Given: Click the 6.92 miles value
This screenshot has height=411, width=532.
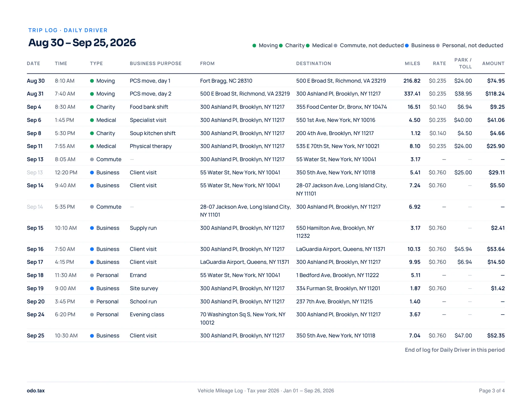Looking at the screenshot, I should (415, 207).
